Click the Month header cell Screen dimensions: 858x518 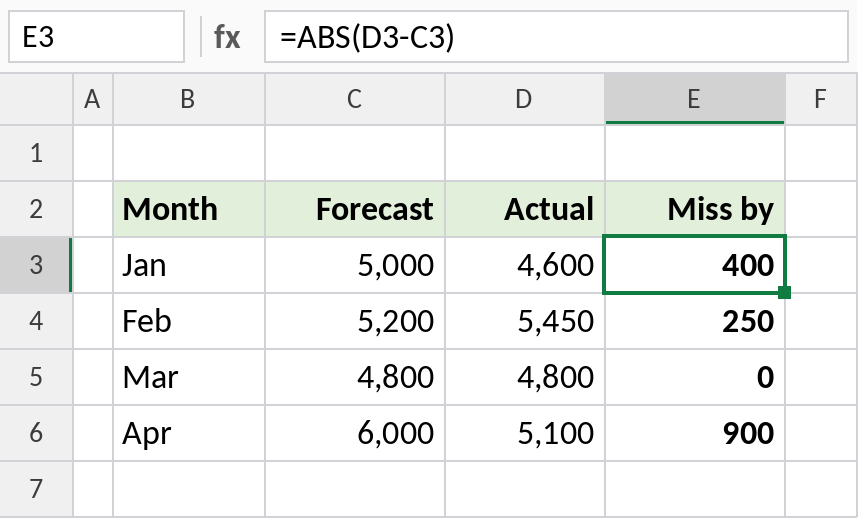tap(189, 209)
